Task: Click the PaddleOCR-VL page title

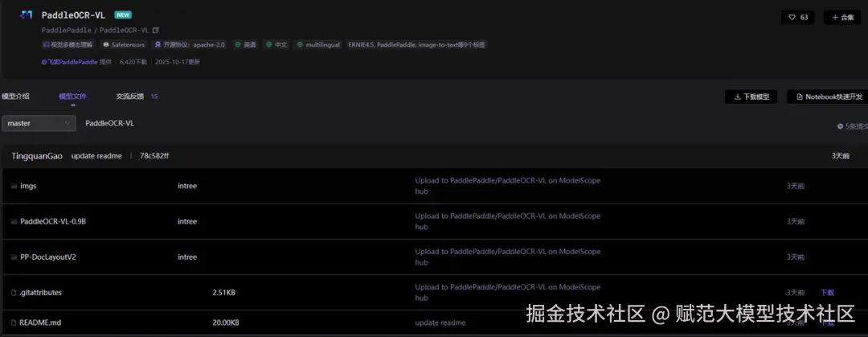Action: (73, 15)
